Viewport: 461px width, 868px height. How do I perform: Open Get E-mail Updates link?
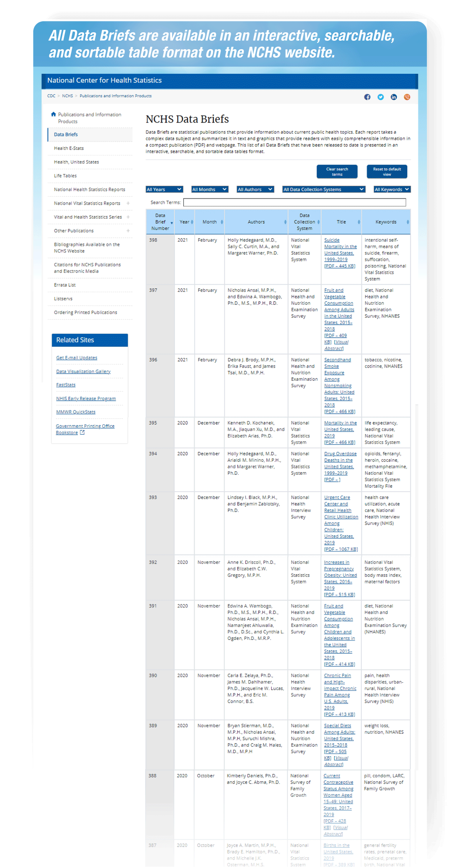[x=77, y=358]
